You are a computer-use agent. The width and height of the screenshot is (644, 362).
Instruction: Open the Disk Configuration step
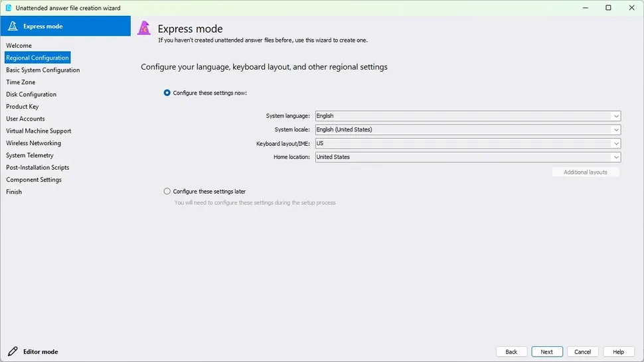(31, 94)
